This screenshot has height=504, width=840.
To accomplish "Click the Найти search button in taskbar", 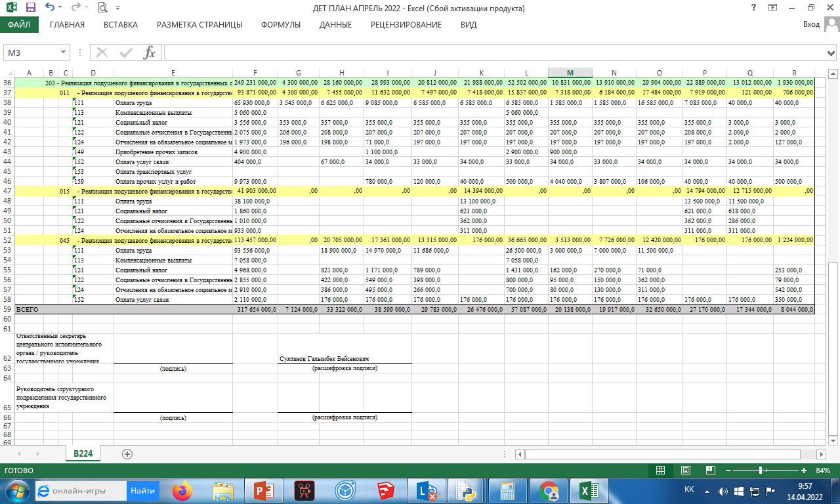I will [142, 490].
